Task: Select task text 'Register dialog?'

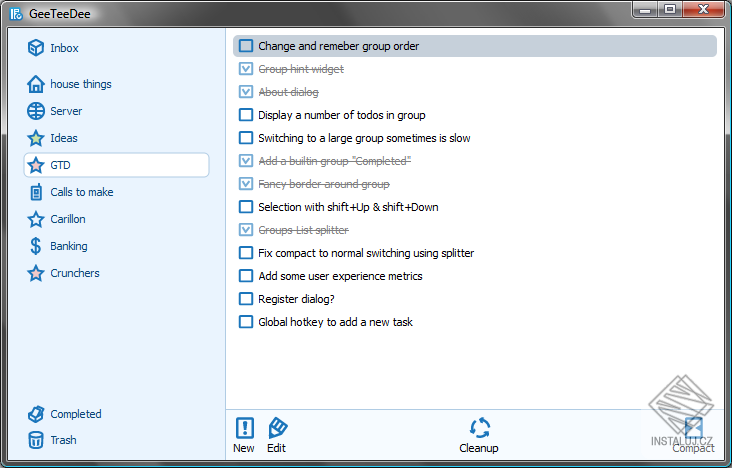Action: [296, 299]
